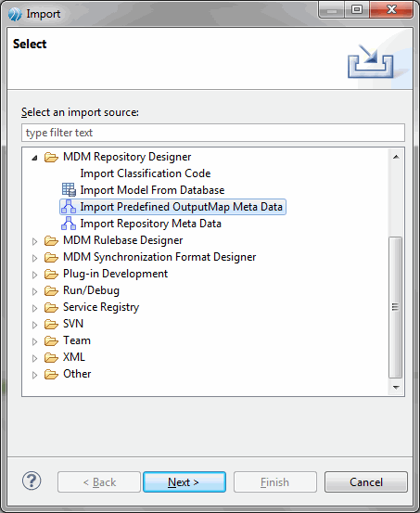Select MDM Synchronization Format Designer item
Screen dimensions: 420x513
click(159, 257)
